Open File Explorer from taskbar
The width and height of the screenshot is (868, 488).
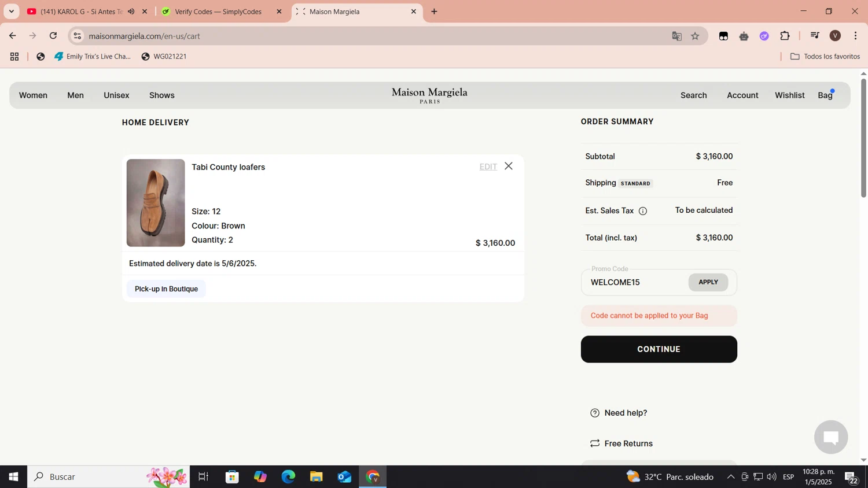[x=316, y=477]
